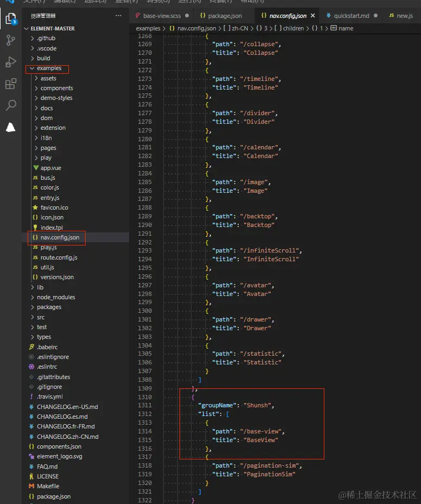Click the markdown icon beside FAQ.md
Image resolution: width=421 pixels, height=504 pixels.
(31, 467)
